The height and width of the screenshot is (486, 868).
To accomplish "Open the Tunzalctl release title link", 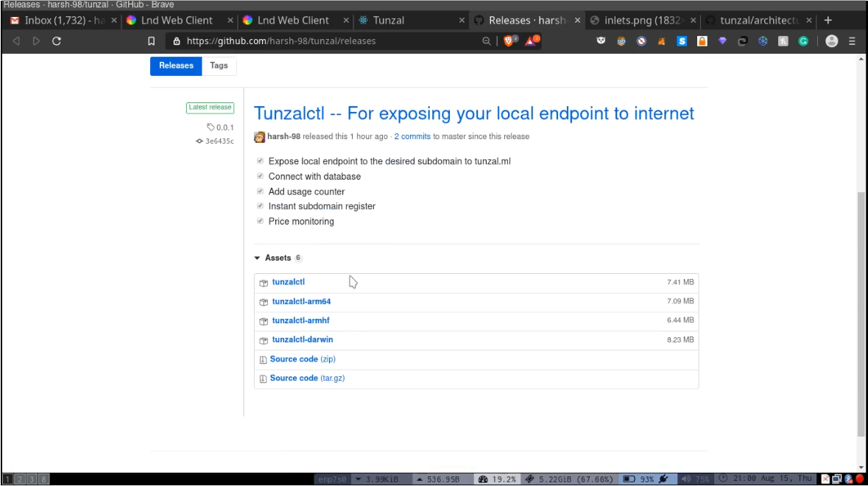I will pos(474,113).
